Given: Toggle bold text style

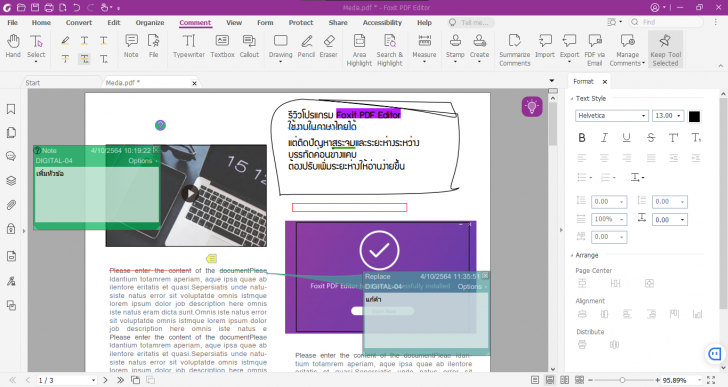Looking at the screenshot, I should click(582, 138).
